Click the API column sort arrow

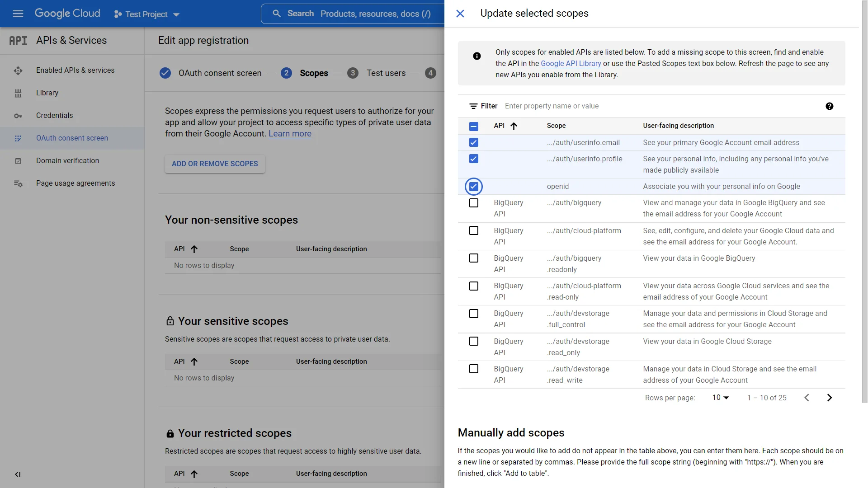click(513, 126)
